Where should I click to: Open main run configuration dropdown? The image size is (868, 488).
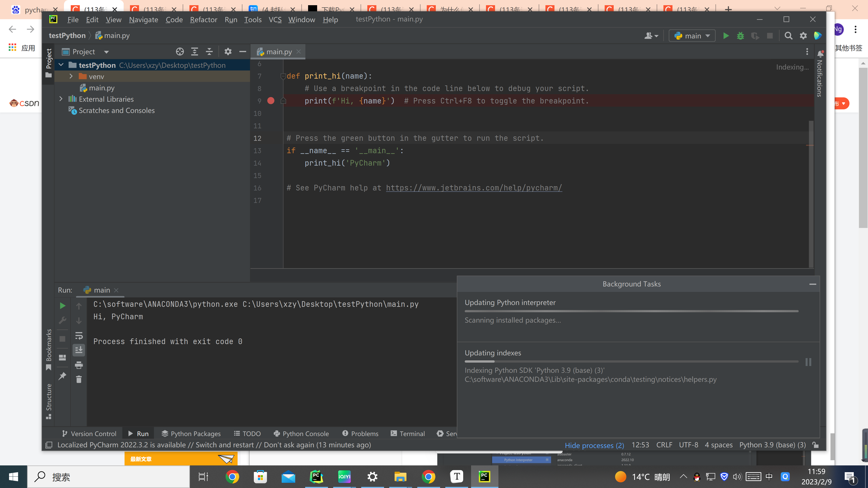[x=692, y=36]
